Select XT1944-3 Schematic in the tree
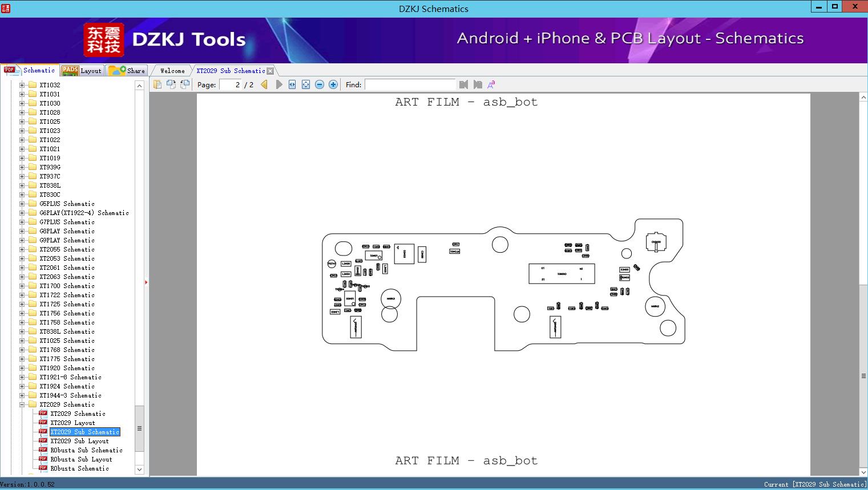The width and height of the screenshot is (868, 490). 70,395
